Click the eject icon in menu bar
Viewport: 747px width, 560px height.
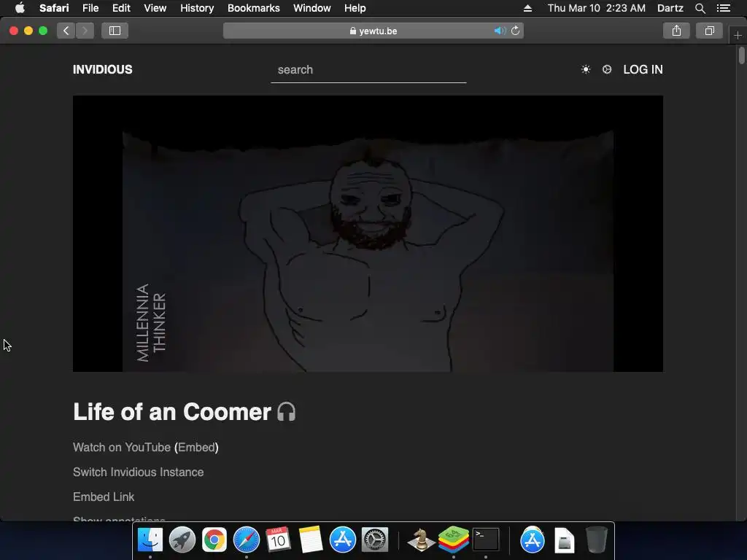[527, 8]
